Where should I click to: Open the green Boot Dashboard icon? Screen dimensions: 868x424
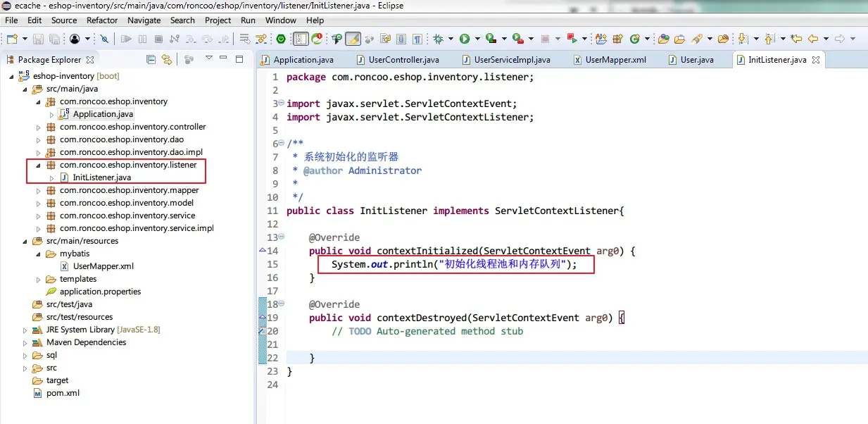281,39
